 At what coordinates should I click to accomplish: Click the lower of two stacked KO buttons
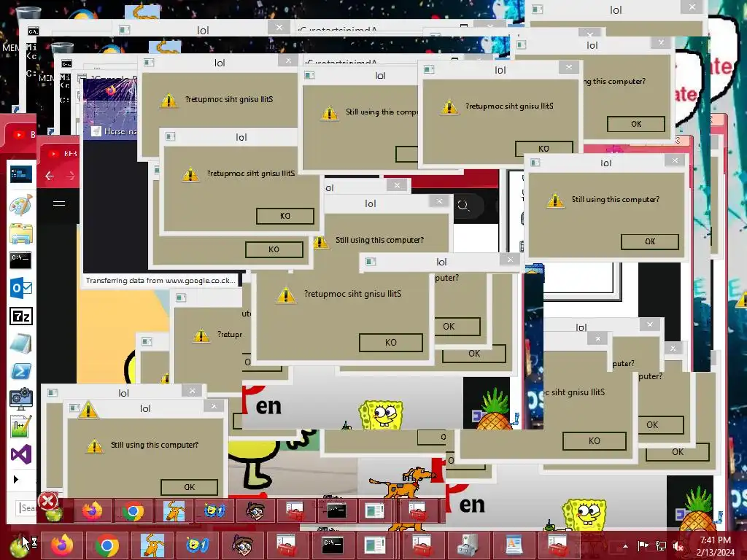click(x=274, y=249)
